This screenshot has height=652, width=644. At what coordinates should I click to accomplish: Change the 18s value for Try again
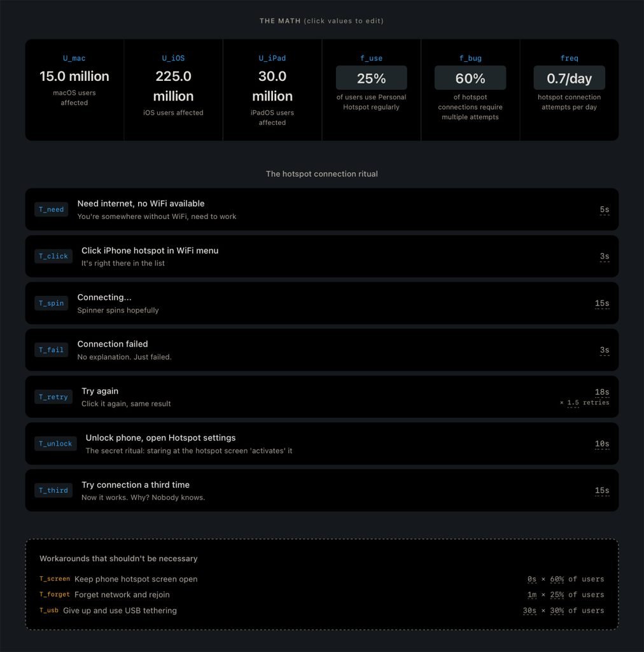point(601,392)
